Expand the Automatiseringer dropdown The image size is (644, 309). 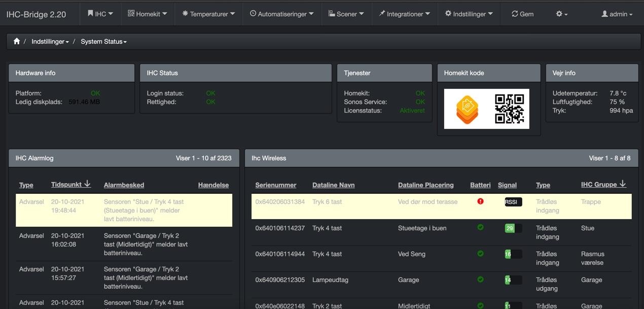click(x=281, y=14)
